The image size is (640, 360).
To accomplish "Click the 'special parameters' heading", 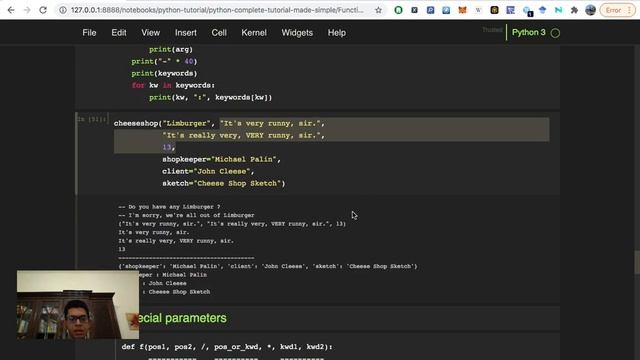I will point(182,318).
